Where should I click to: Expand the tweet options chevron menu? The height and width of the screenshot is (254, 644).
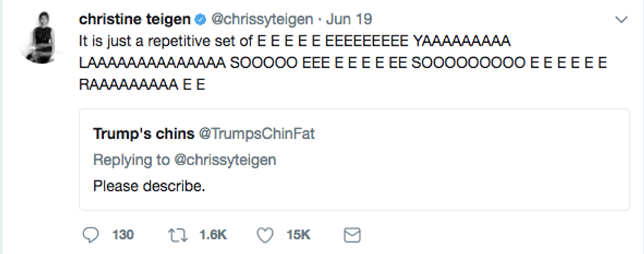click(621, 19)
